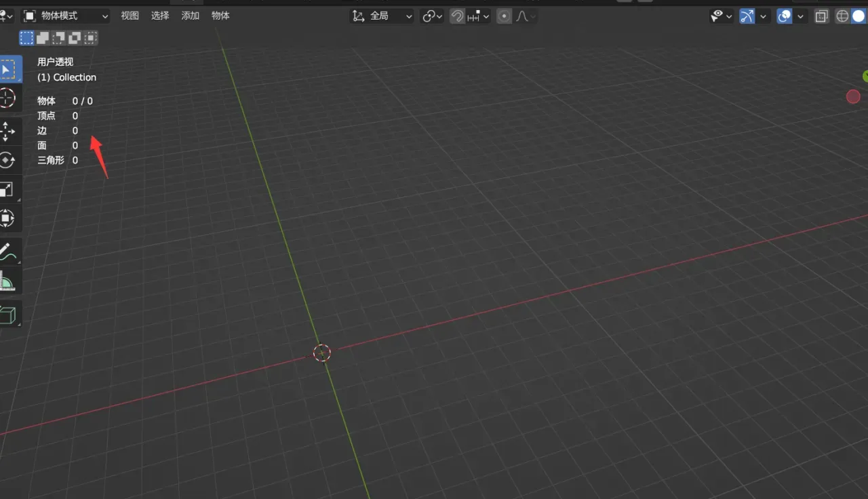Open the 选择 menu
The height and width of the screenshot is (499, 868).
pyautogui.click(x=160, y=16)
